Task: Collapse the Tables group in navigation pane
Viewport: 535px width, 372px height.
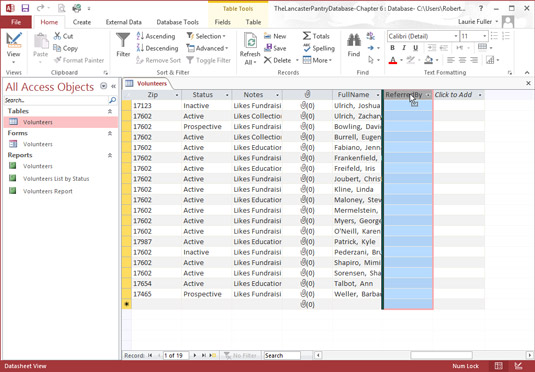Action: [x=110, y=111]
